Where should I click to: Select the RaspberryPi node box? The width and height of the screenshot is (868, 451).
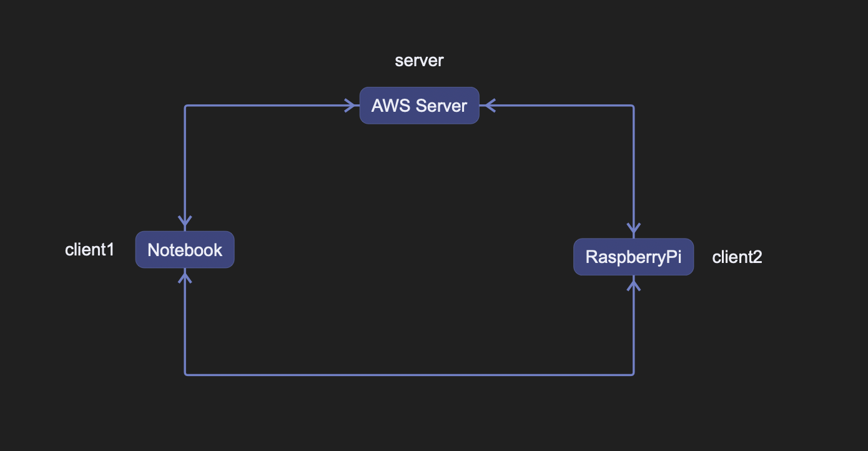pyautogui.click(x=633, y=257)
